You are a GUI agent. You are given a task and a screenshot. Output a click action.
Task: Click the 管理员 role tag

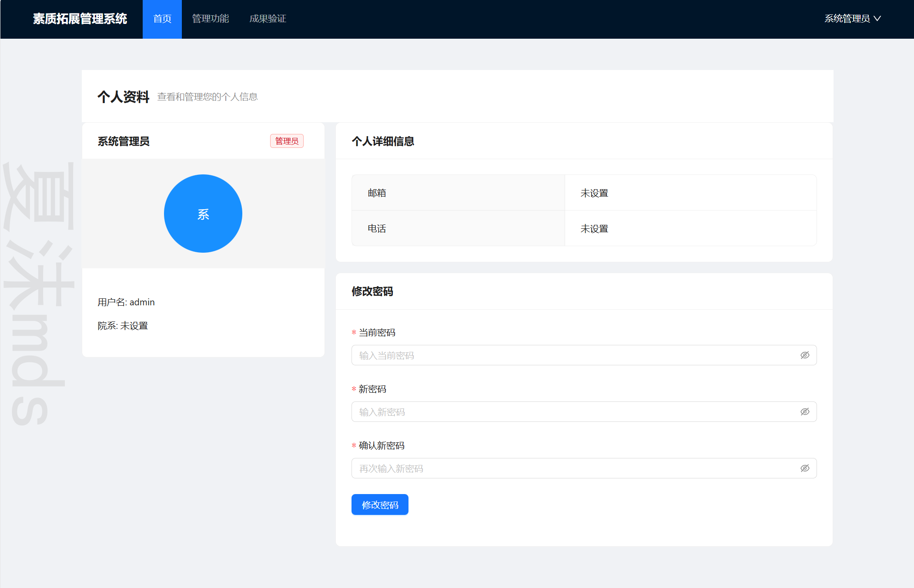pyautogui.click(x=287, y=141)
